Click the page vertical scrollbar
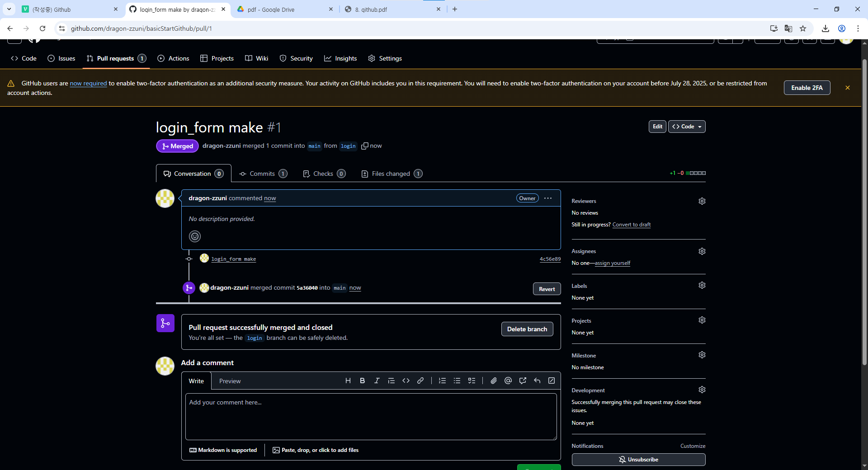This screenshot has height=470, width=868. click(864, 212)
